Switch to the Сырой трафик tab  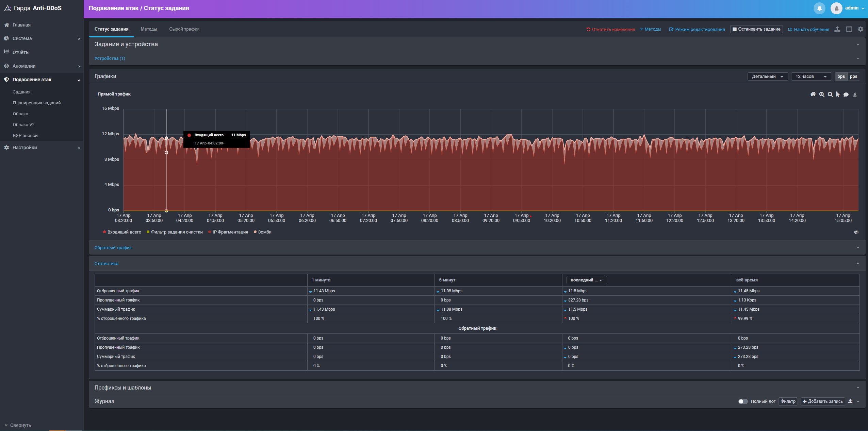tap(184, 29)
